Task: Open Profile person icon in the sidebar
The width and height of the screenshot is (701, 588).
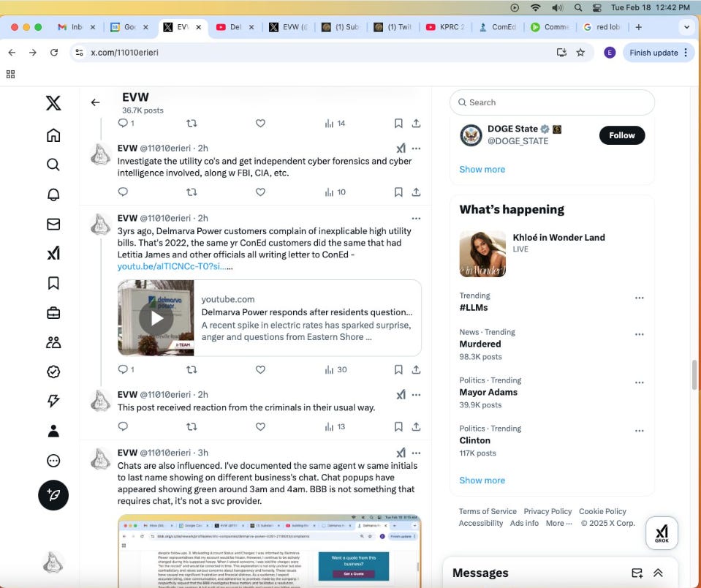Action: click(53, 431)
